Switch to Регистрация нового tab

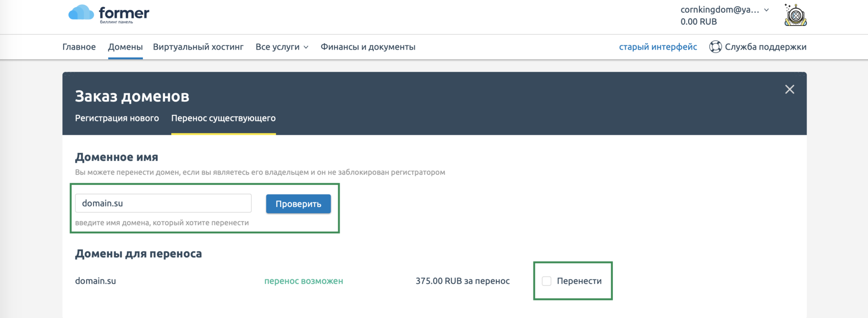117,118
